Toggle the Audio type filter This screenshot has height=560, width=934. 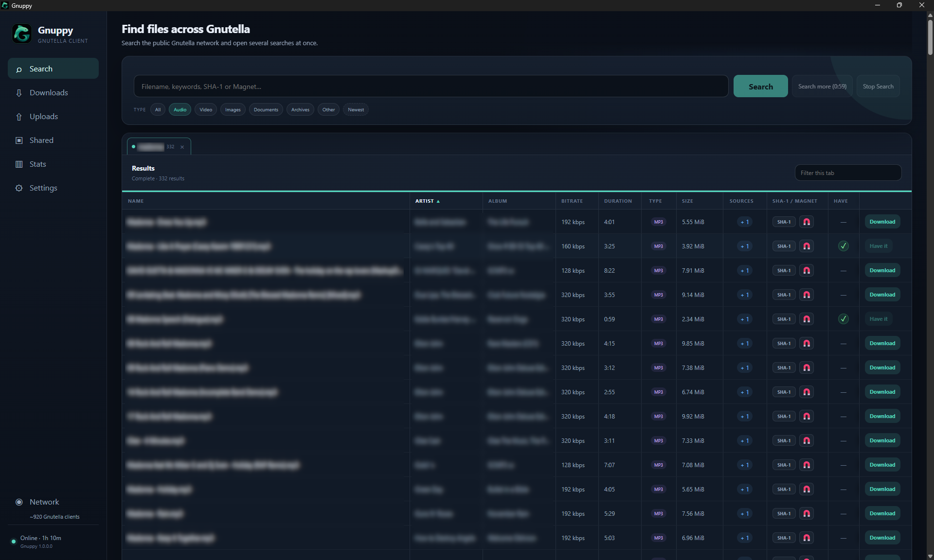pyautogui.click(x=180, y=109)
